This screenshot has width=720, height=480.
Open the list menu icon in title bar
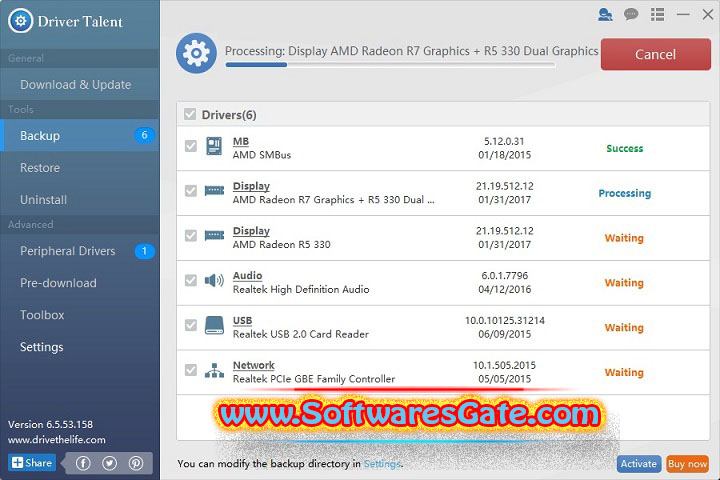657,15
